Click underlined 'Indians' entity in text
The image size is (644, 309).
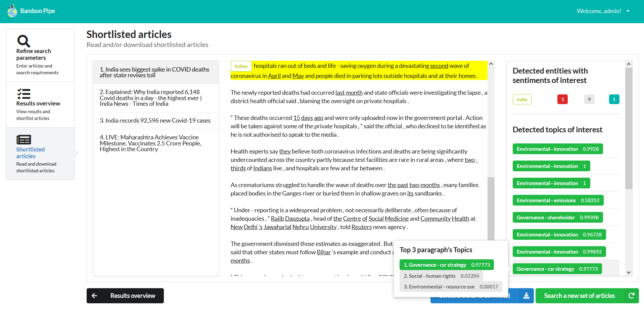coord(263,168)
